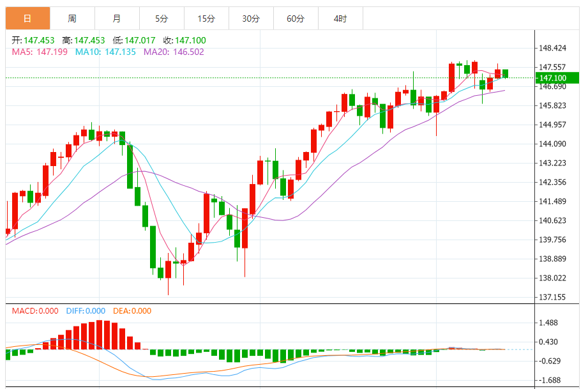The height and width of the screenshot is (389, 588).
Task: Click the 141.489 price axis label
Action: pos(552,201)
